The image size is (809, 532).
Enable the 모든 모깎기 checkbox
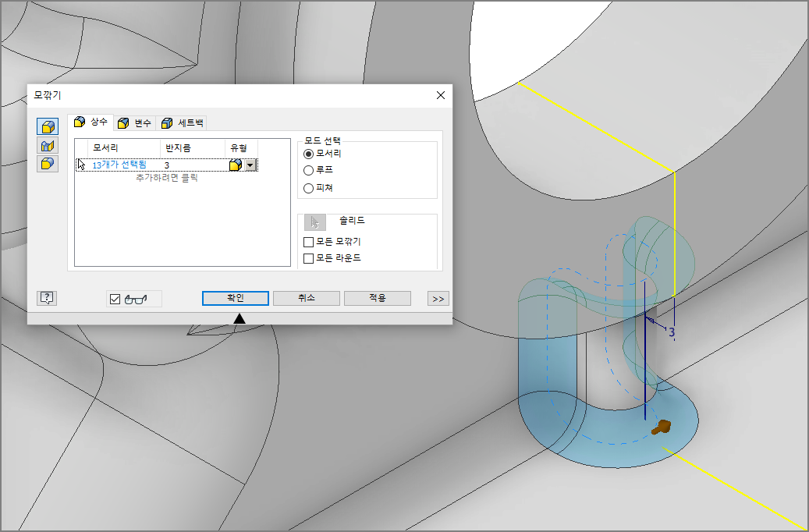[x=308, y=242]
